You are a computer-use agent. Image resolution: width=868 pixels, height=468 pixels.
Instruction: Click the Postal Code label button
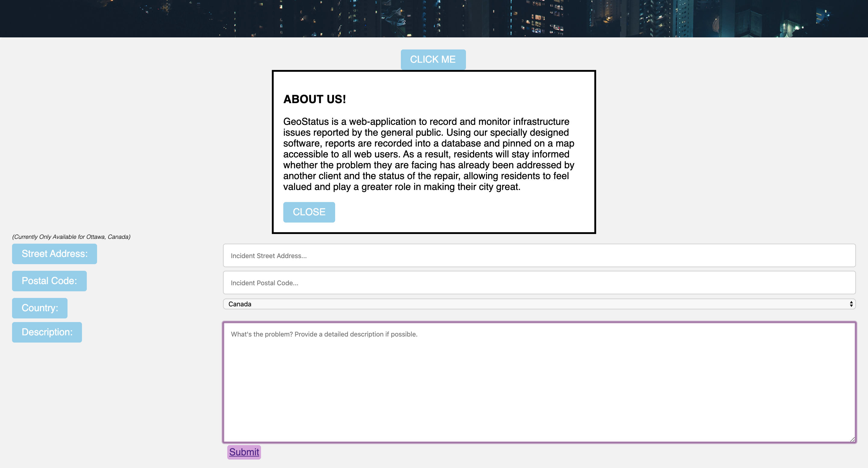49,281
